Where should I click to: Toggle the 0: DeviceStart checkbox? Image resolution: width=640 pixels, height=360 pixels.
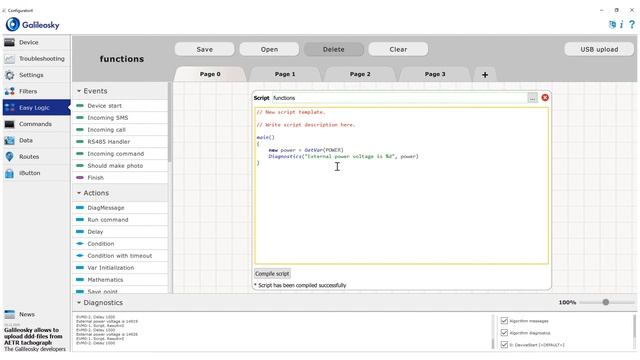(504, 345)
